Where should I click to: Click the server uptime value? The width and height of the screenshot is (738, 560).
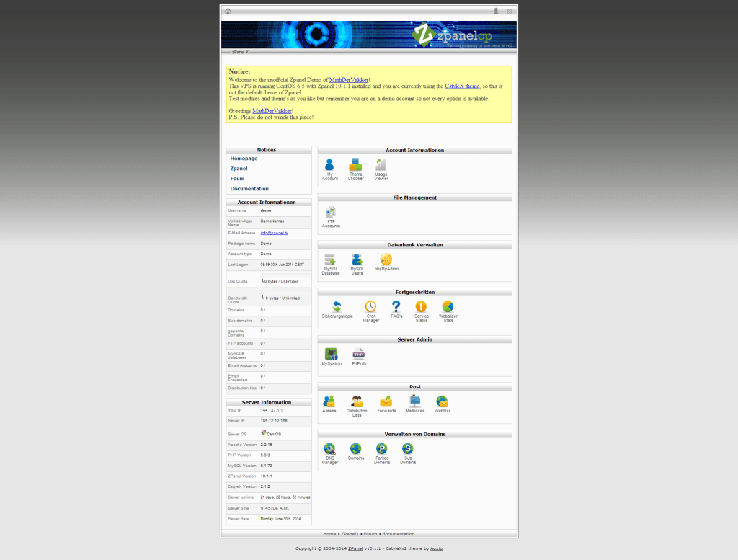point(285,497)
